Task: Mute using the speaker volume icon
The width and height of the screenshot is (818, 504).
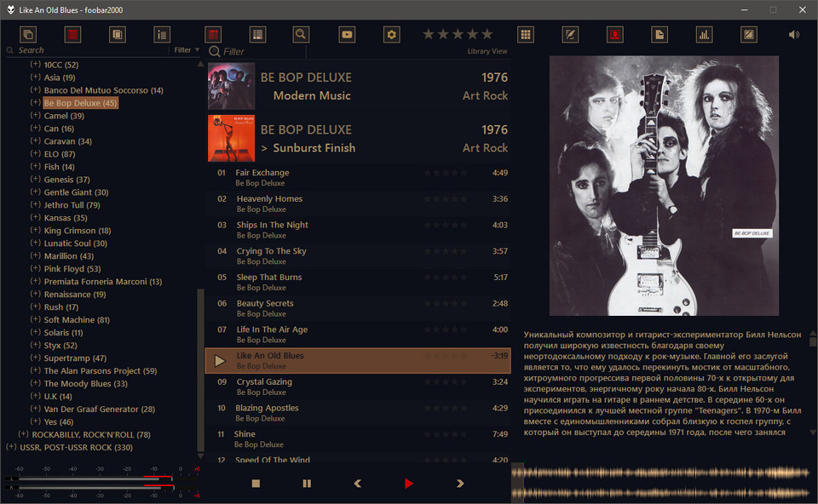Action: [x=794, y=34]
